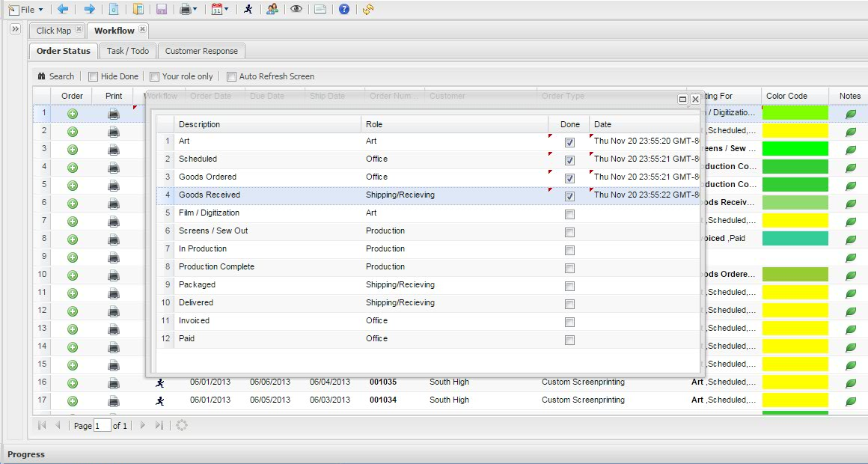The width and height of the screenshot is (868, 464).
Task: Open the workflow running man for row 16
Action: [x=160, y=382]
